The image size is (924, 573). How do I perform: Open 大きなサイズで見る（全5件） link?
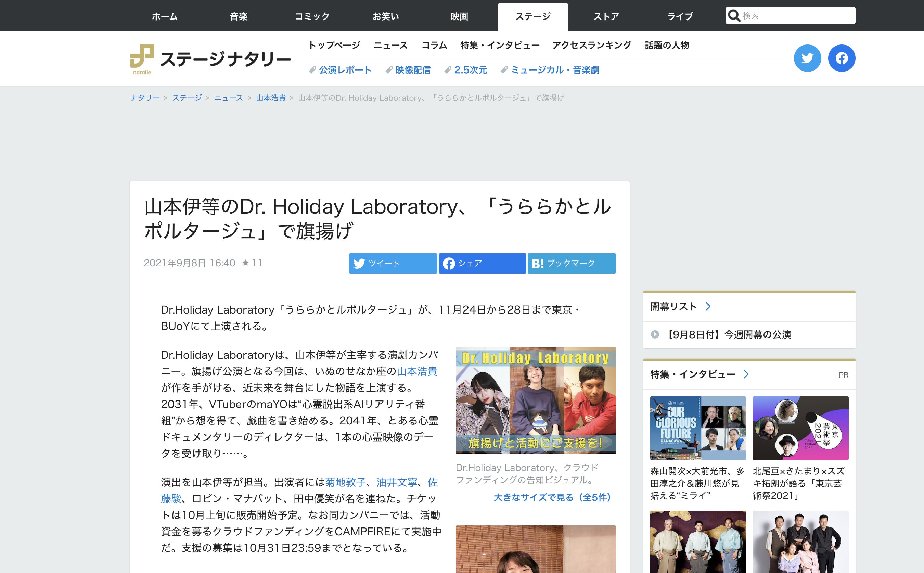click(x=552, y=497)
